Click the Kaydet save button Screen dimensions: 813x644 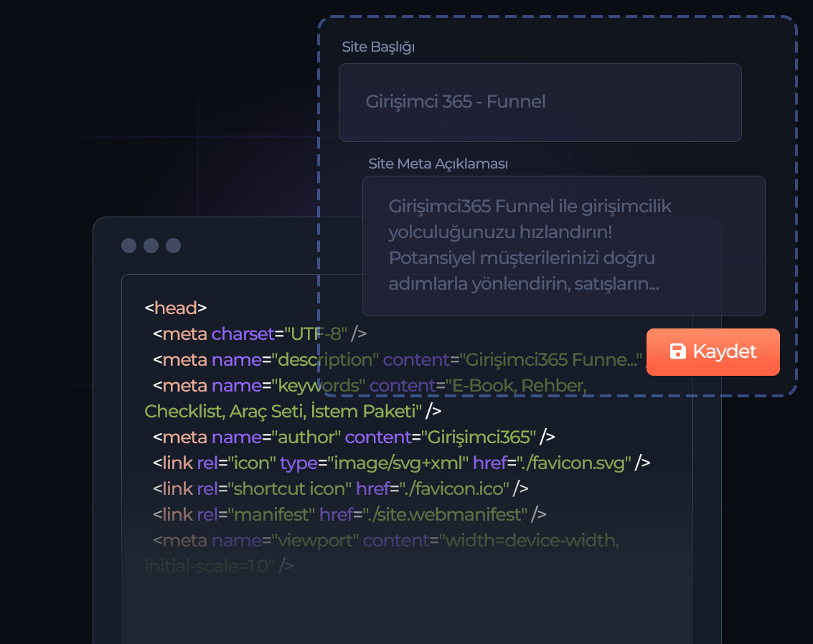[x=713, y=351]
